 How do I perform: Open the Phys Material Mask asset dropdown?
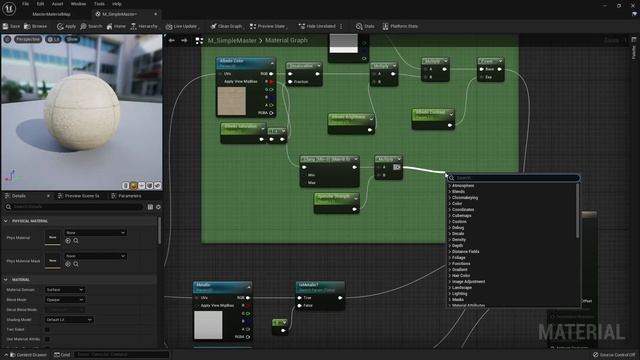[x=95, y=256]
